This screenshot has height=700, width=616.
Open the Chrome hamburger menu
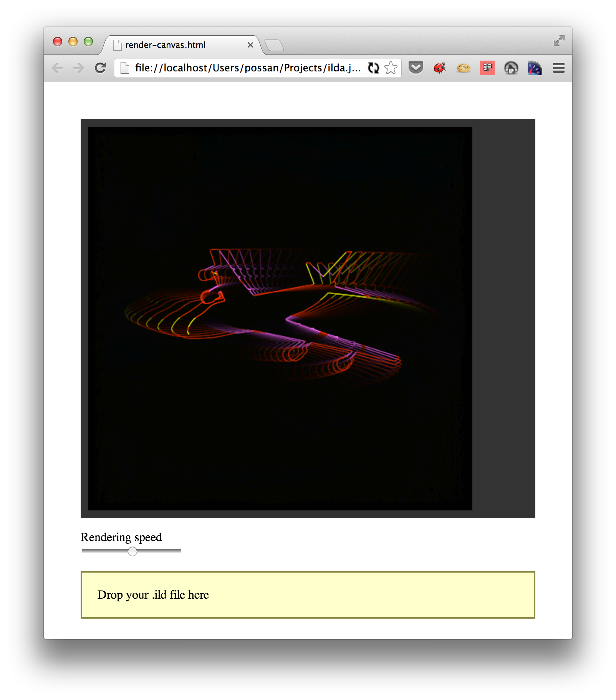pos(558,68)
